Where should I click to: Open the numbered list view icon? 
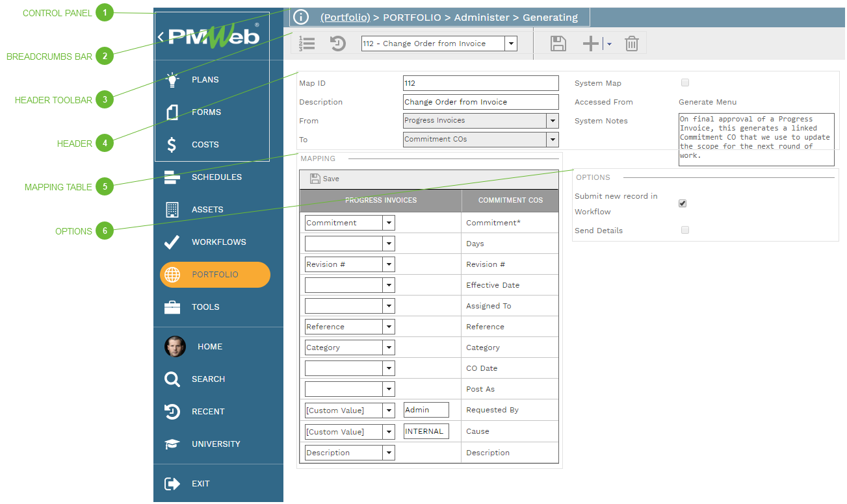[307, 44]
